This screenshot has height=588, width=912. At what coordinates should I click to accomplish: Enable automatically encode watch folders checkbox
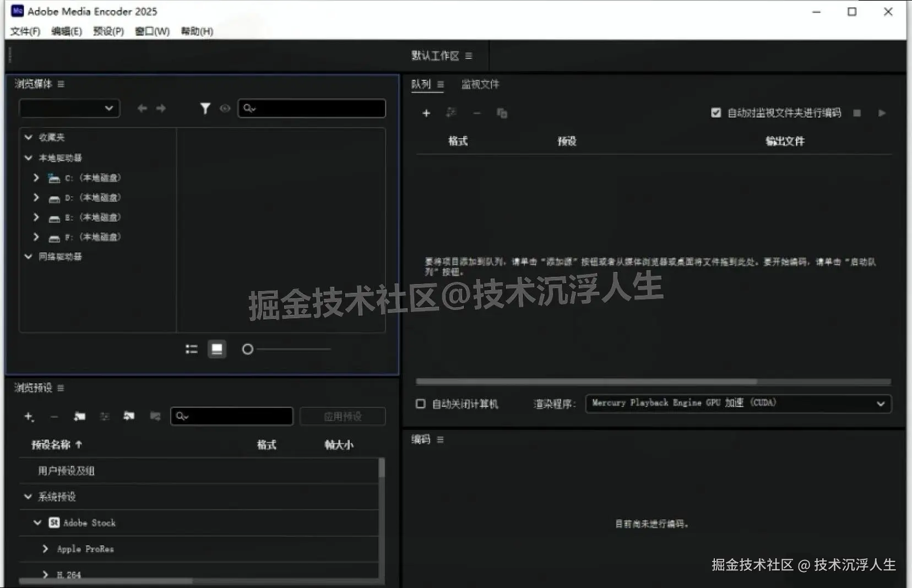point(715,112)
